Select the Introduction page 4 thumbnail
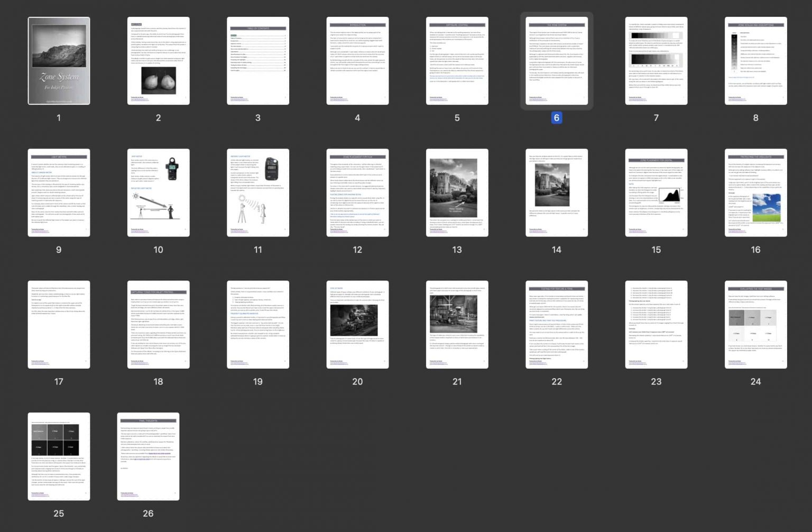The height and width of the screenshot is (532, 812). 357,61
